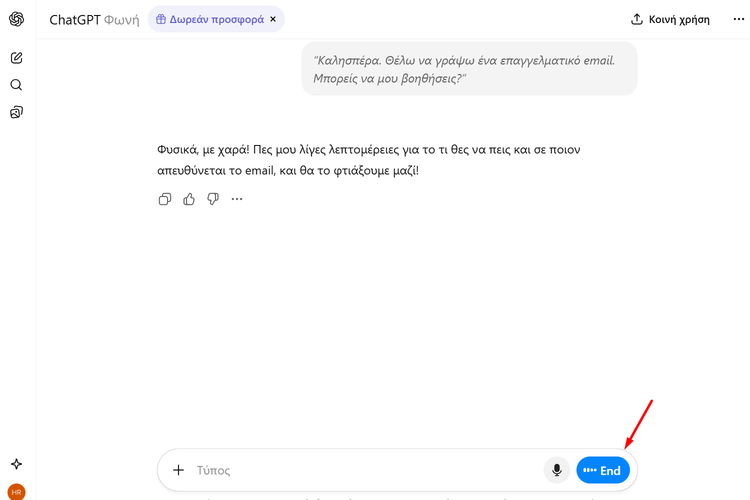Click the user message bubble about the email
The width and height of the screenshot is (750, 500).
click(x=469, y=69)
